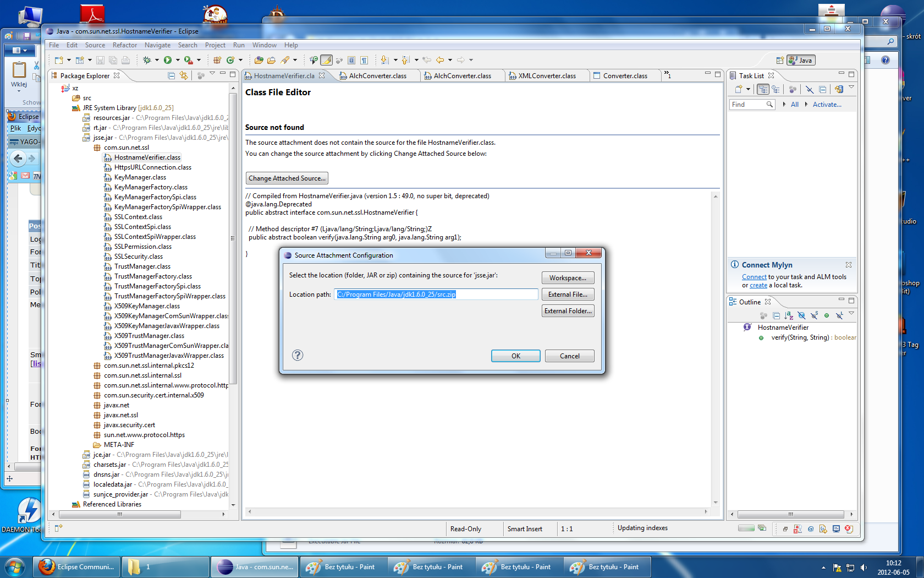The width and height of the screenshot is (924, 578).
Task: Collapse all in Package Explorer
Action: (x=171, y=75)
